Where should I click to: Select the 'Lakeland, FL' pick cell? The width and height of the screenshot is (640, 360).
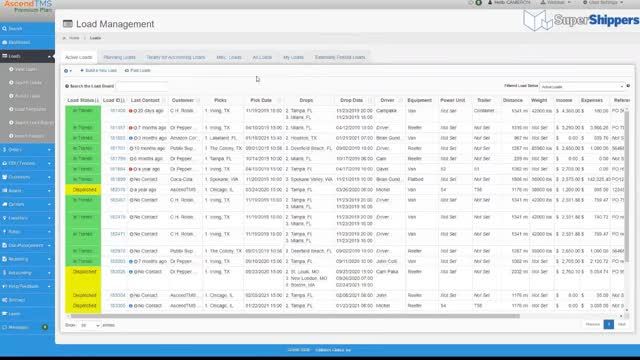(222, 138)
